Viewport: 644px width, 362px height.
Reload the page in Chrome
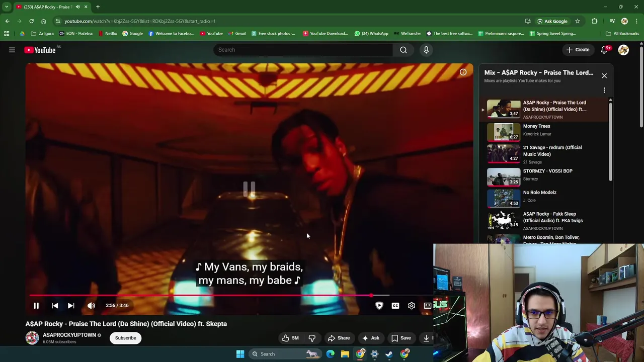point(31,21)
